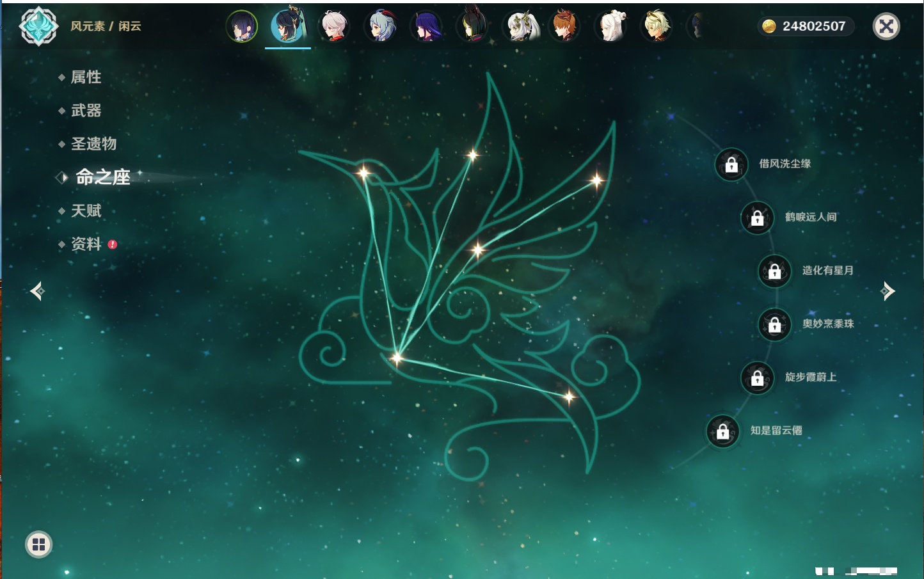Click the Mora coin icon
Image resolution: width=924 pixels, height=579 pixels.
click(769, 26)
